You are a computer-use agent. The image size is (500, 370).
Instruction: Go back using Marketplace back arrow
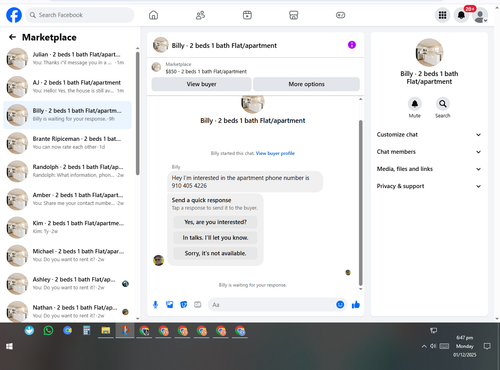[x=13, y=37]
